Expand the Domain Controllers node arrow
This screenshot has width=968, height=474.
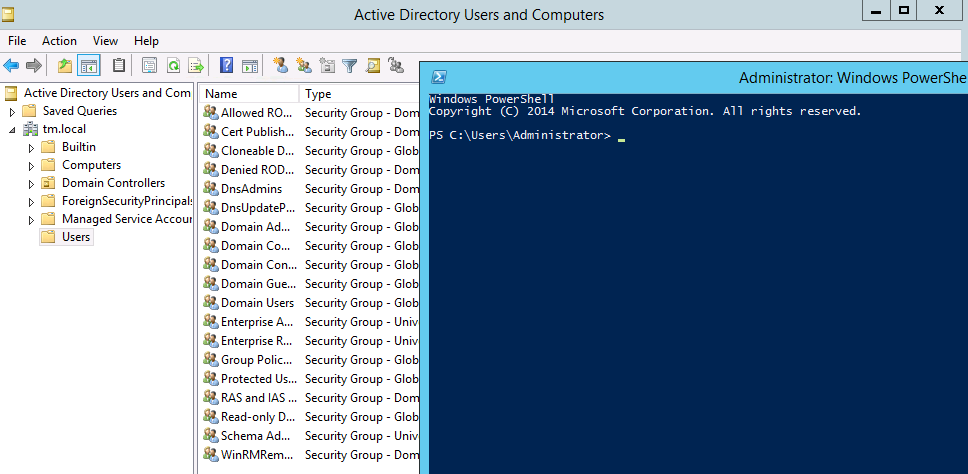31,184
